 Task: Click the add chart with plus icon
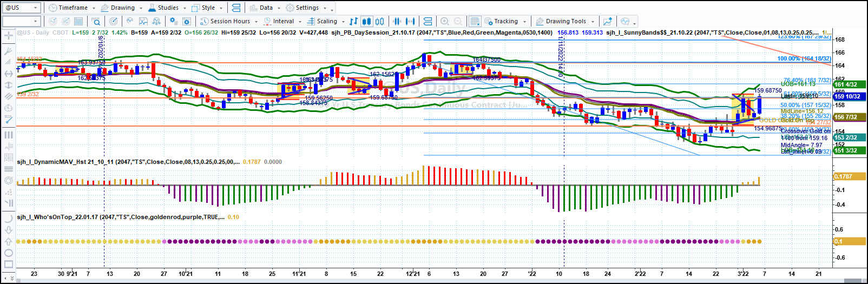coord(608,21)
